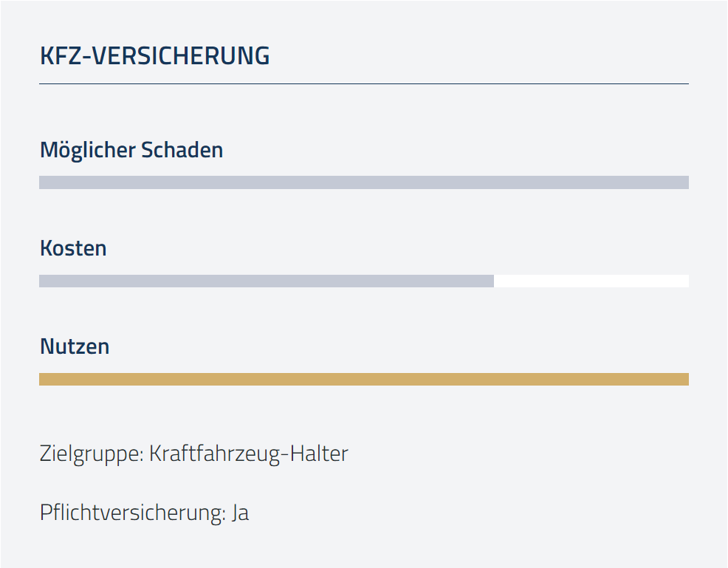Click the white unfilled part of Kosten bar

591,281
